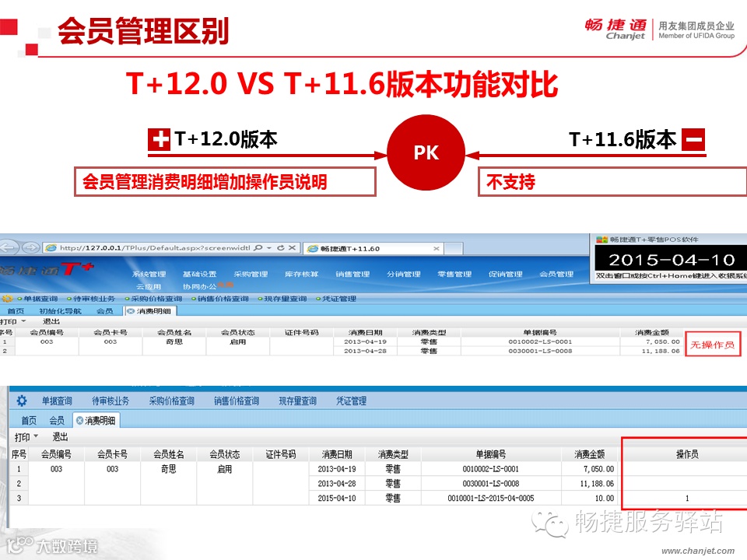Click 凭证管理 shortcut in T+11.60 window
This screenshot has width=747, height=560.
coord(339,299)
